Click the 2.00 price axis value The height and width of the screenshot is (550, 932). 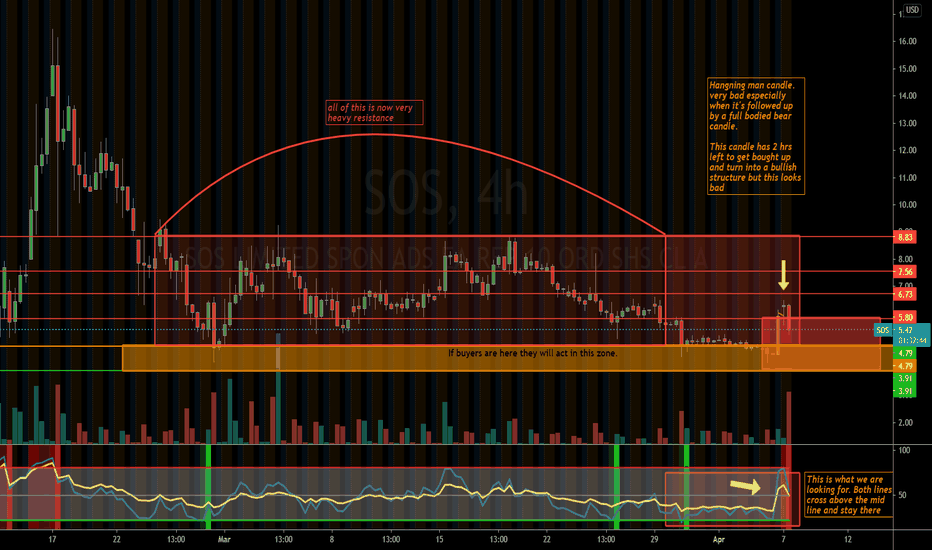pyautogui.click(x=905, y=423)
